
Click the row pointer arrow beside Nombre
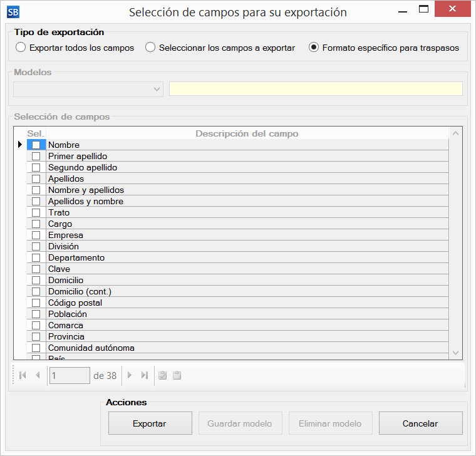tap(19, 145)
